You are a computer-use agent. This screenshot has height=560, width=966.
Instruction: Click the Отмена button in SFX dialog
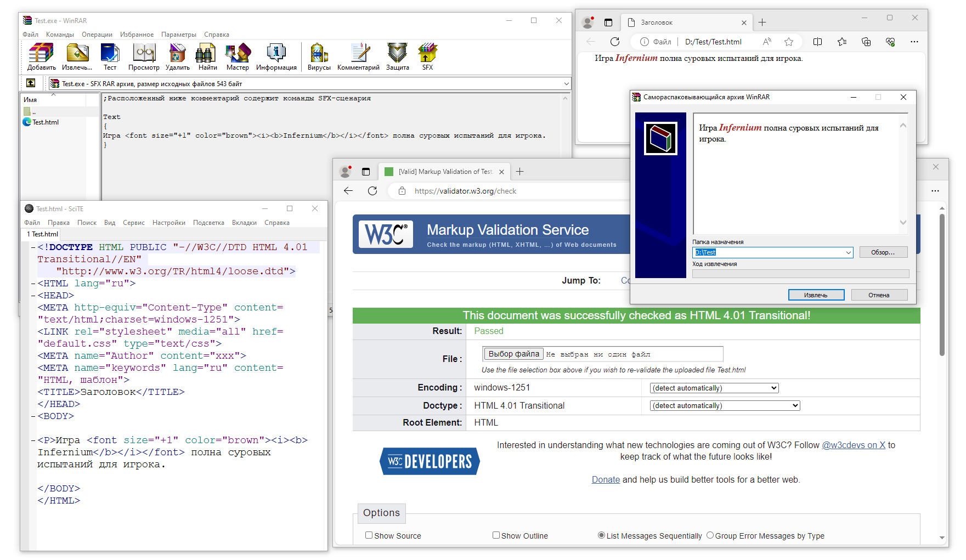[x=879, y=295]
